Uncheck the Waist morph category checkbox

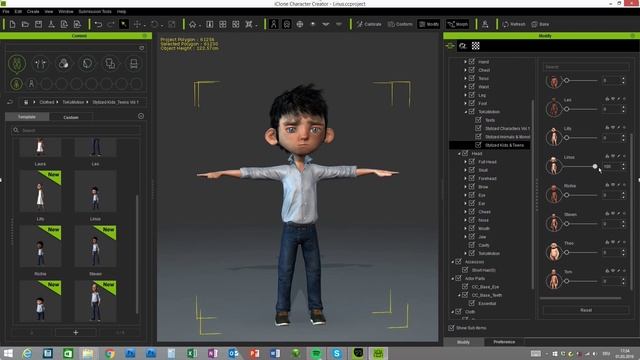[472, 87]
